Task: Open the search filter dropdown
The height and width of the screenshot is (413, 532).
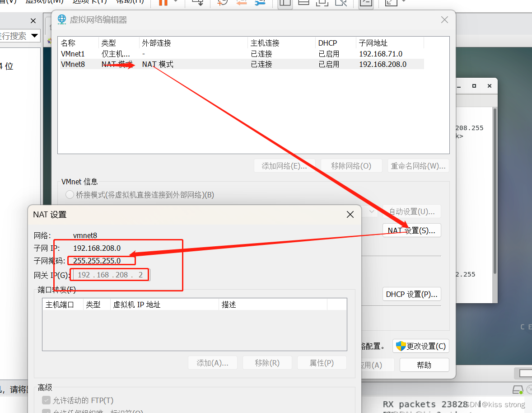Action: click(x=33, y=36)
